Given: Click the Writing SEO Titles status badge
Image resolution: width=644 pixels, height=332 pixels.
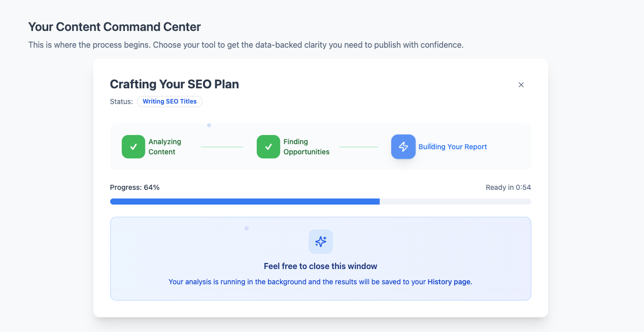Looking at the screenshot, I should (170, 102).
